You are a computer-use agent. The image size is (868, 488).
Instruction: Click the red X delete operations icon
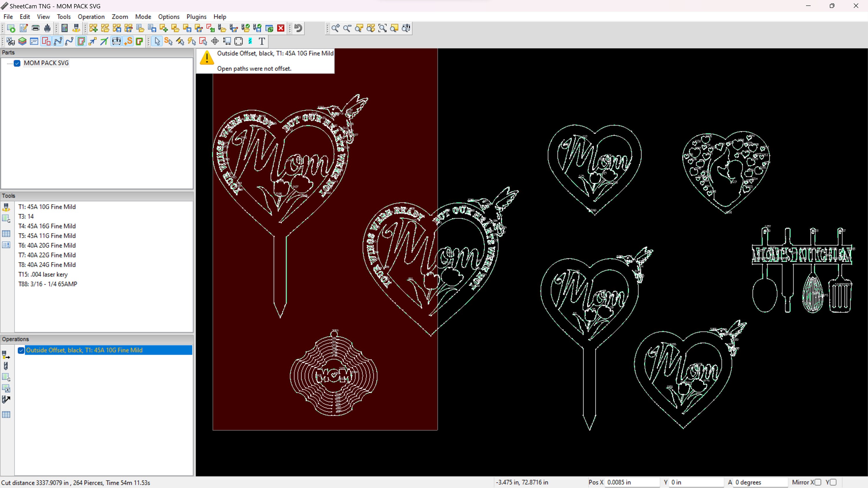click(x=280, y=28)
